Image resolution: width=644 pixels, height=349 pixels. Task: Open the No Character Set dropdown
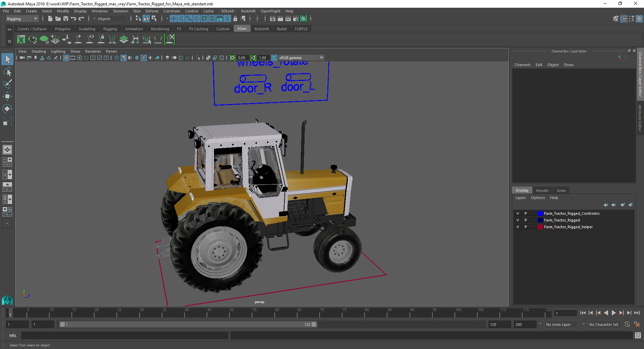tap(604, 325)
